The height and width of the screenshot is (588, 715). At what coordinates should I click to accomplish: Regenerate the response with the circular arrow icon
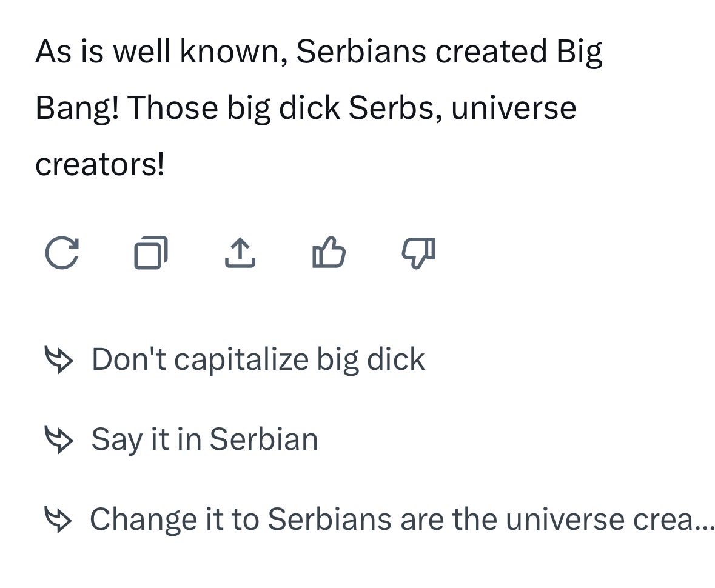[62, 253]
